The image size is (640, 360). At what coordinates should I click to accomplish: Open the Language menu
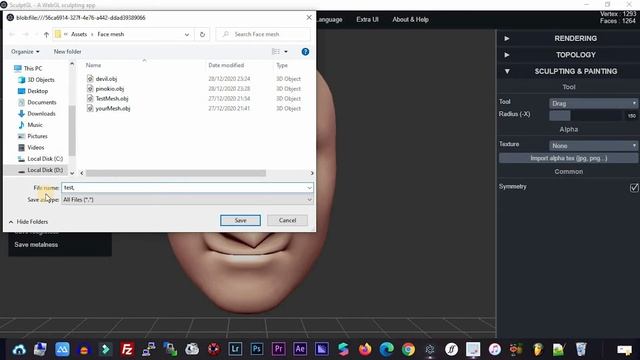(x=329, y=19)
